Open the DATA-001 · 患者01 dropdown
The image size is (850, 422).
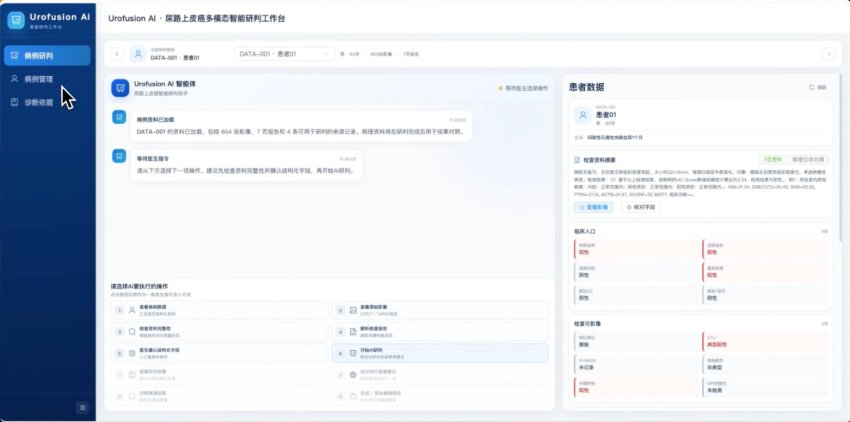click(x=284, y=54)
